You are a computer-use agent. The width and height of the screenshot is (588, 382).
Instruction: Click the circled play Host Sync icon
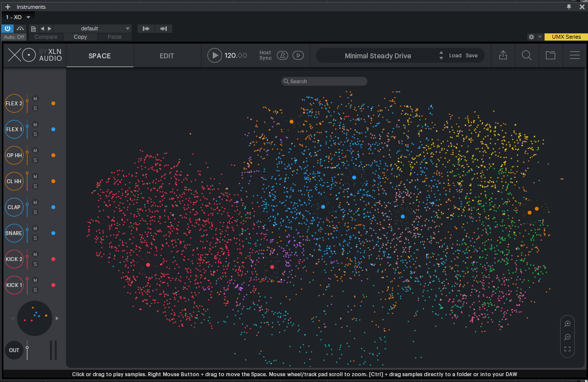298,56
